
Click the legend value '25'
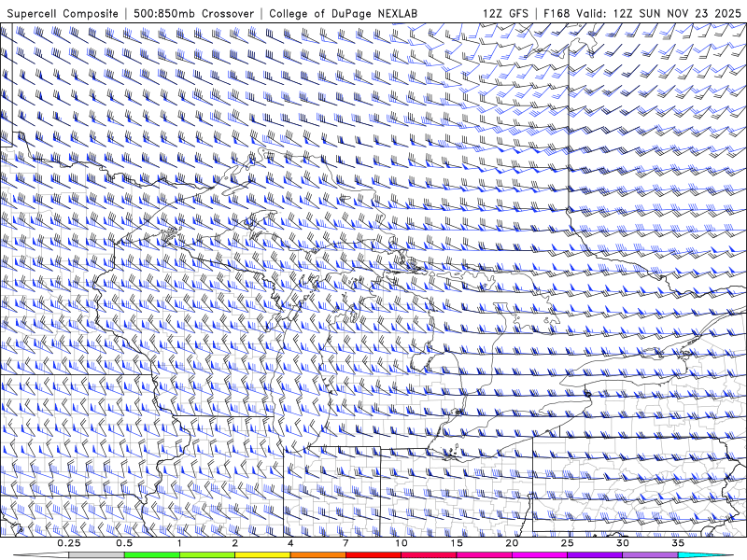click(567, 543)
